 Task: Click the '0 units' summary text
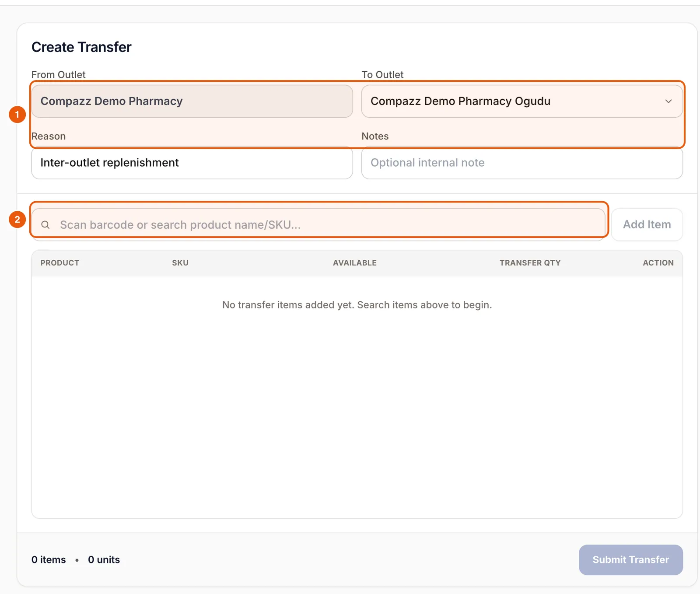click(x=104, y=559)
